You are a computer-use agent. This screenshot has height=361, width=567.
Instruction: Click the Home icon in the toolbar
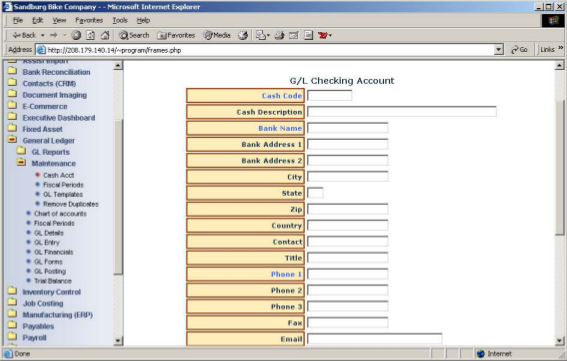(x=105, y=35)
